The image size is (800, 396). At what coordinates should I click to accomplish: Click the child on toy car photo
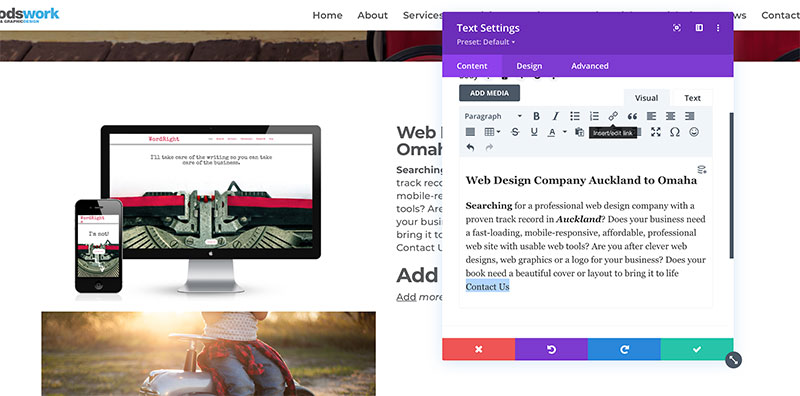point(208,354)
